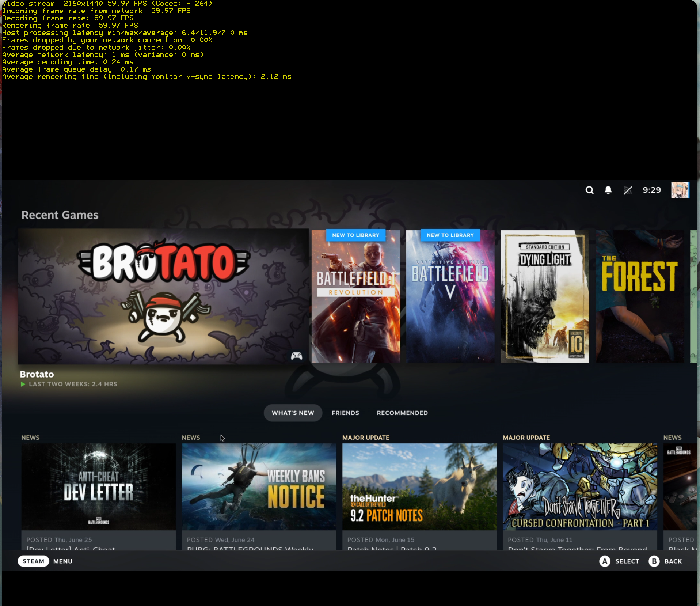The image size is (700, 606).
Task: Click 'Average network latency' overlay line
Action: (x=103, y=55)
